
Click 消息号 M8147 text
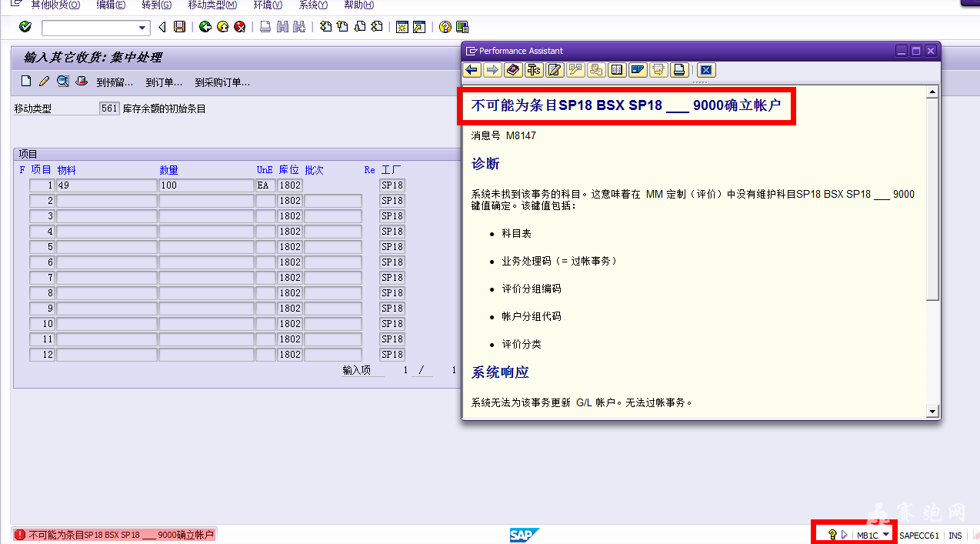point(503,135)
